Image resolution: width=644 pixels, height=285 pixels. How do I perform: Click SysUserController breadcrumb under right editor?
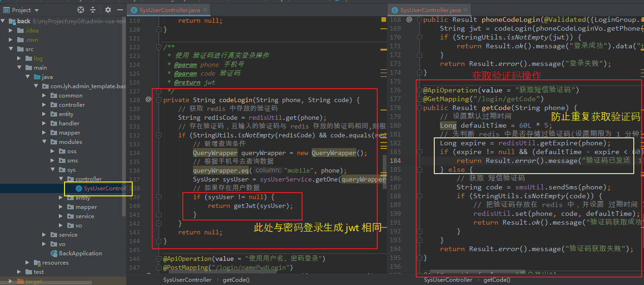point(448,280)
